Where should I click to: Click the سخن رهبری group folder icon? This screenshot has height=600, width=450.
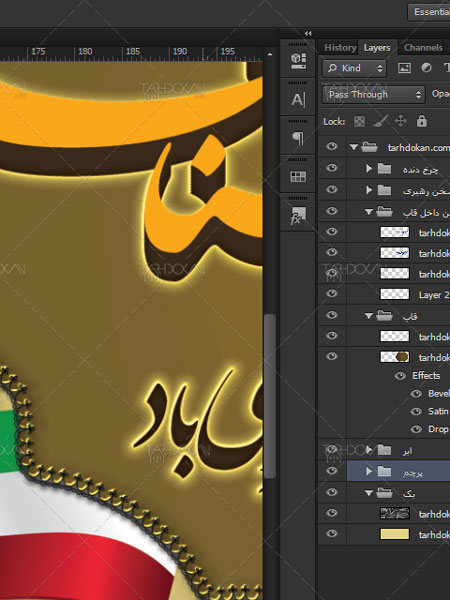pyautogui.click(x=384, y=190)
